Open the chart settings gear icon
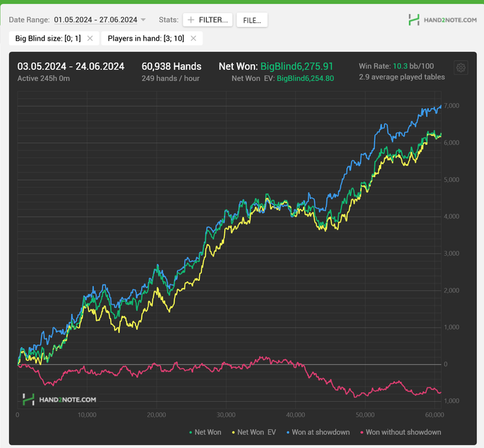 [x=461, y=68]
